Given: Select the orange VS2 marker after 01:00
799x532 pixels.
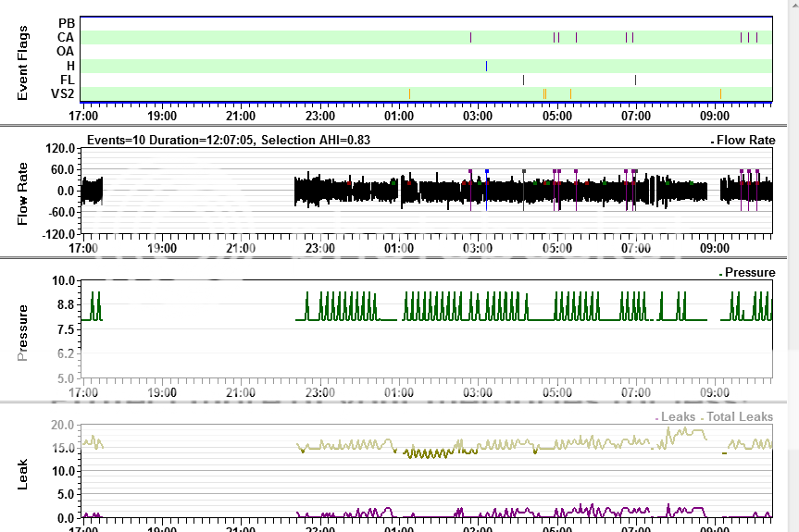Looking at the screenshot, I should click(409, 93).
